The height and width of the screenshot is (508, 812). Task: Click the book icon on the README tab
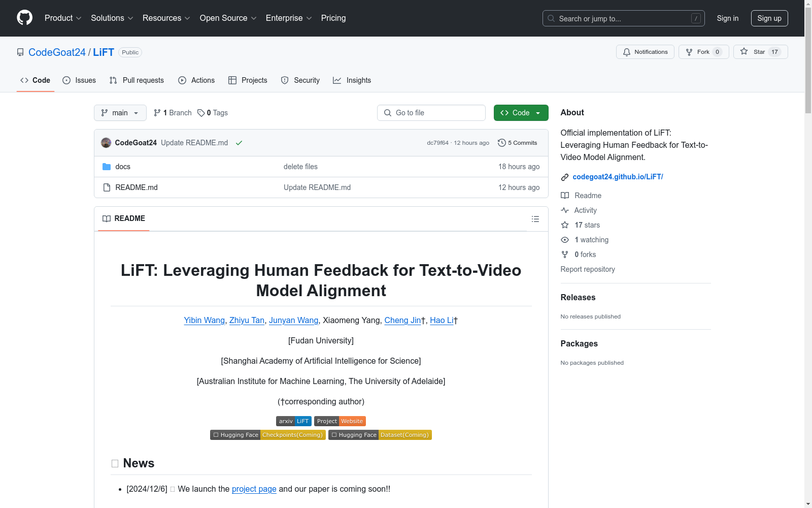[x=107, y=218]
